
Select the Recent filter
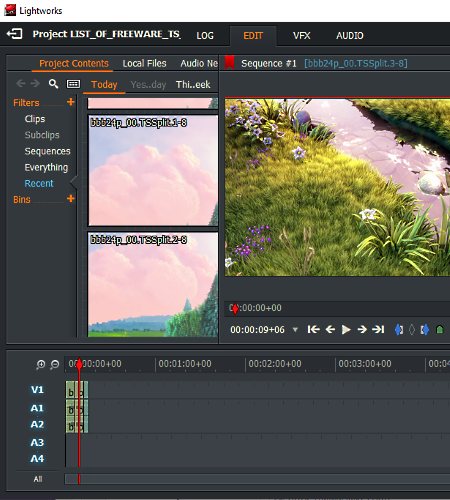pyautogui.click(x=39, y=183)
